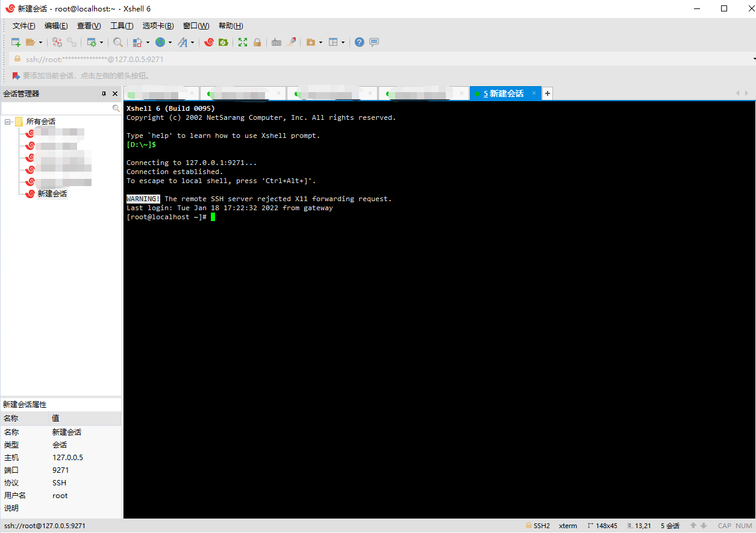Open the 选项卡(B) menu
Viewport: 756px width, 533px height.
point(158,26)
